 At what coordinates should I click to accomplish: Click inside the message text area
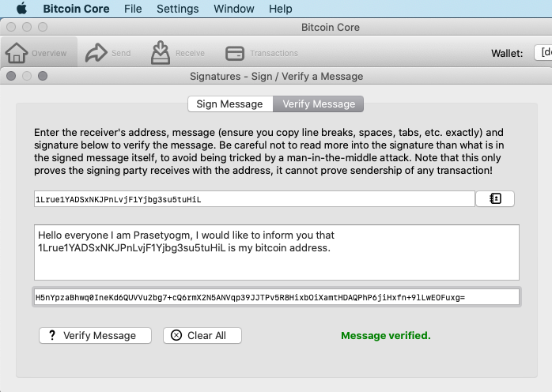[277, 252]
